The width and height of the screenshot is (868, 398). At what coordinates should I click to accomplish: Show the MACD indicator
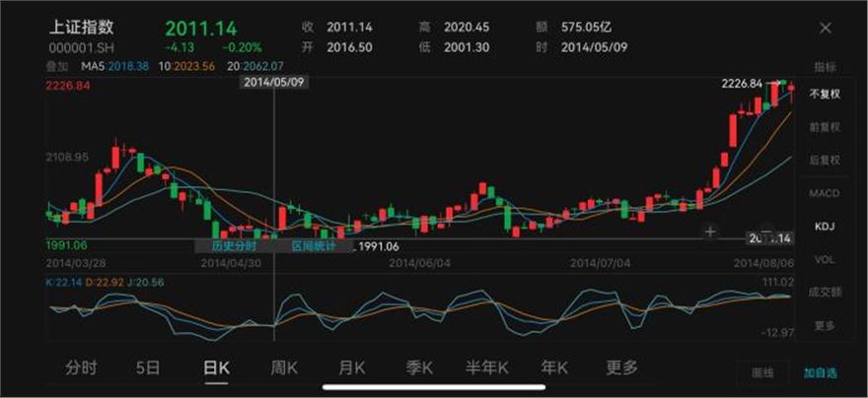click(x=824, y=193)
